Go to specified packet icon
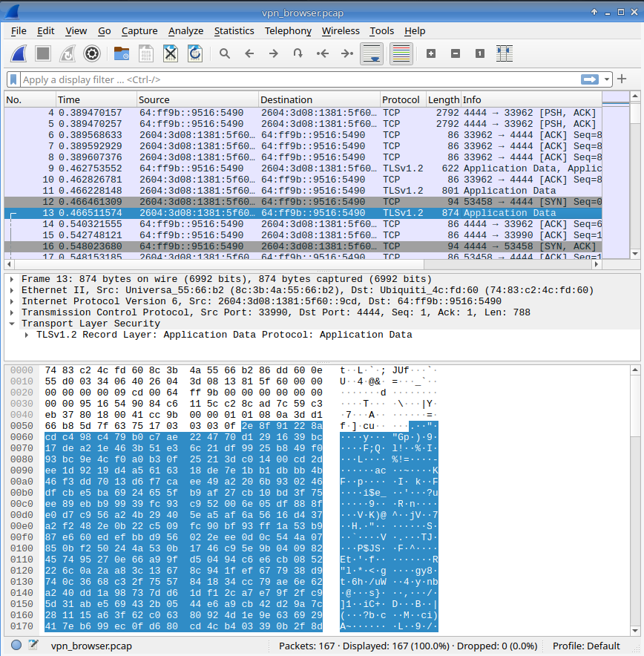644x656 pixels. pos(298,53)
